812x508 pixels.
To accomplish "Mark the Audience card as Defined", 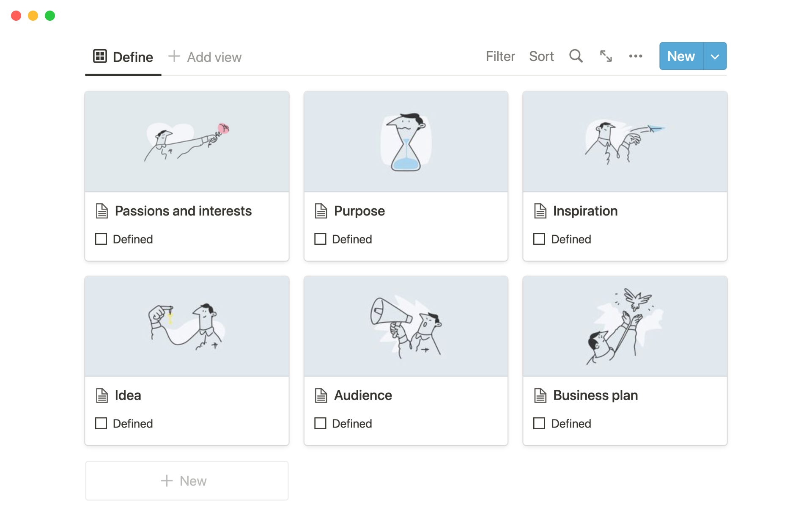I will point(320,423).
